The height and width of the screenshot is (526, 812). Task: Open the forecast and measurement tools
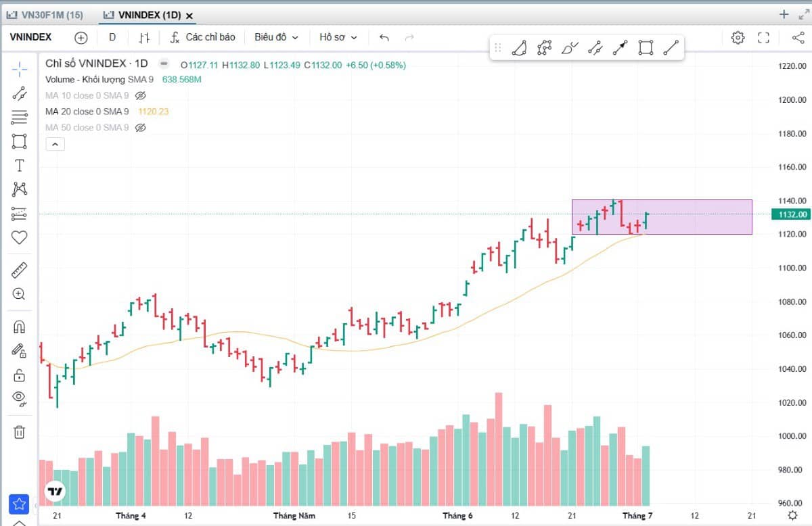click(19, 214)
